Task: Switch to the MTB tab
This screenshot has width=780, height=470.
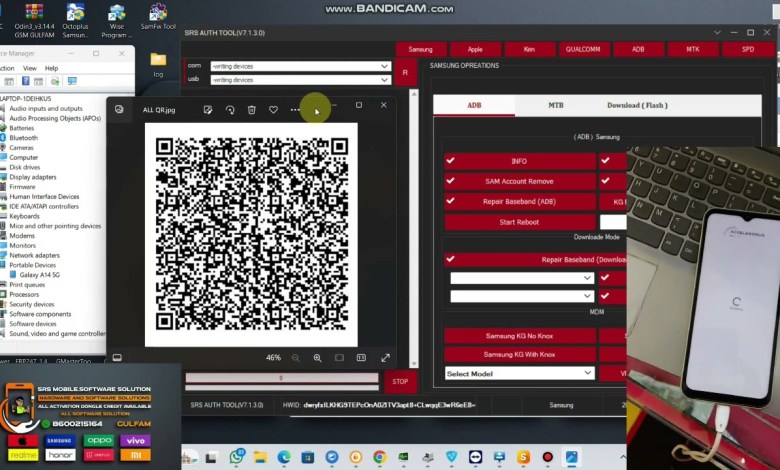Action: (556, 105)
